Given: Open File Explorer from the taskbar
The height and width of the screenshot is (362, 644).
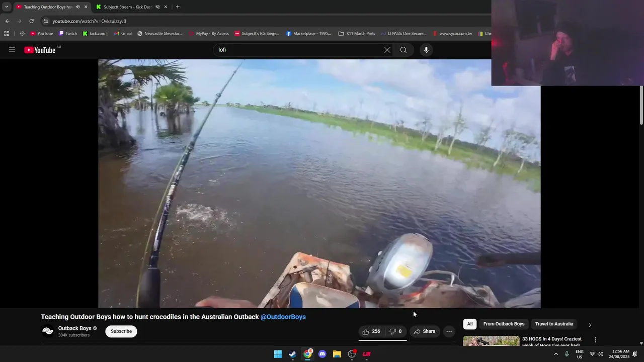Looking at the screenshot, I should coord(337,354).
